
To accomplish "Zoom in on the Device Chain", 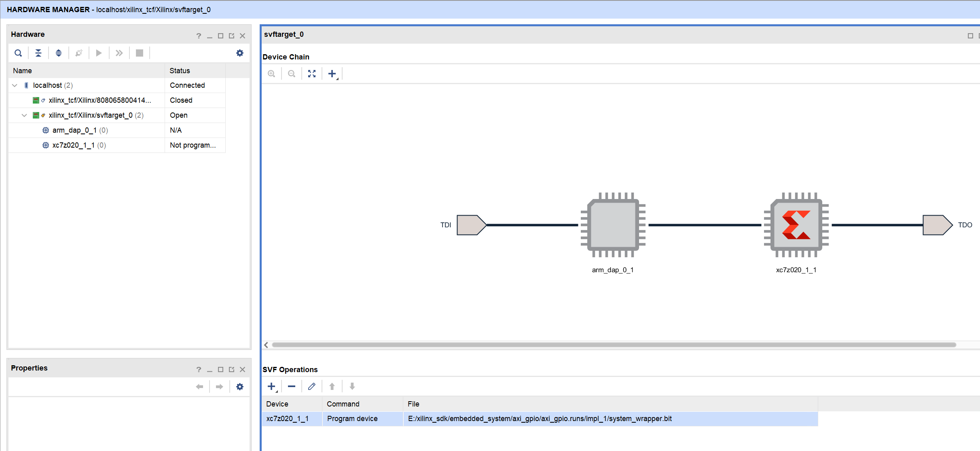I will (x=271, y=74).
